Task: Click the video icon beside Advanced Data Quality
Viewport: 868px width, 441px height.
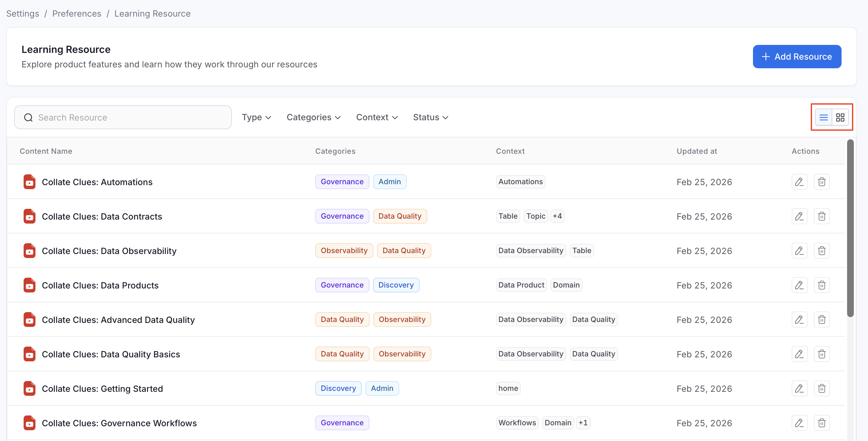Action: [29, 320]
